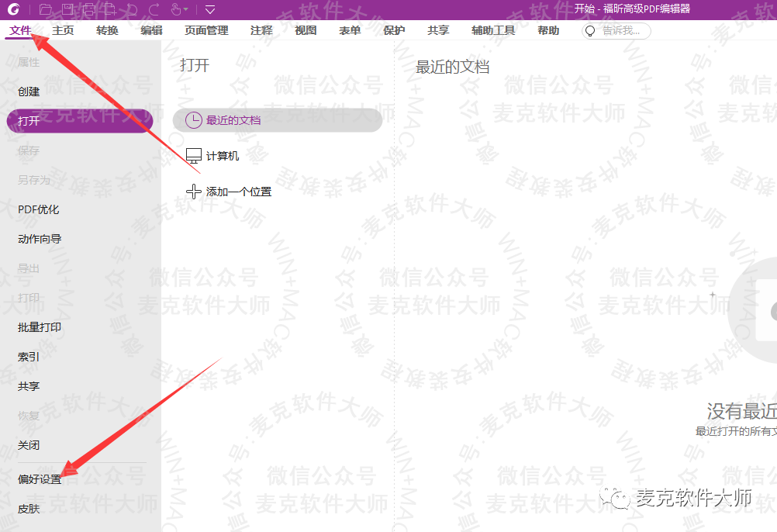
Task: Select 打开 in the file menu
Action: pos(79,121)
